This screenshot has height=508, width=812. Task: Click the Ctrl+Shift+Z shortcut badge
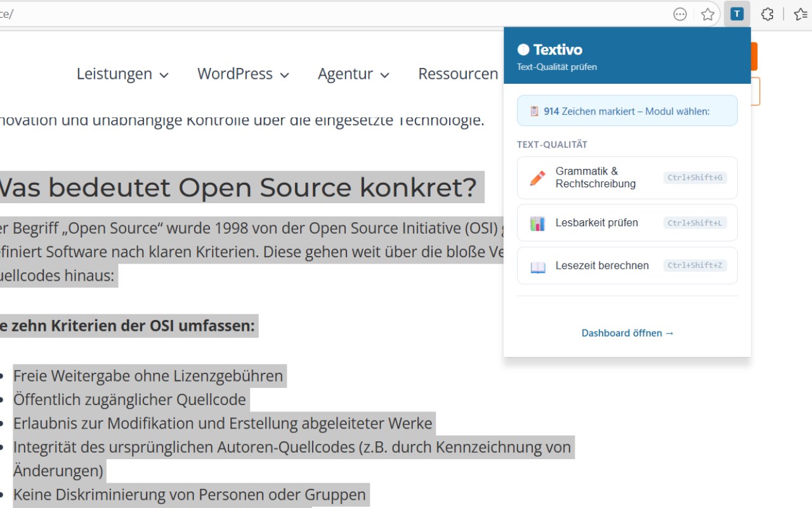[x=695, y=265]
